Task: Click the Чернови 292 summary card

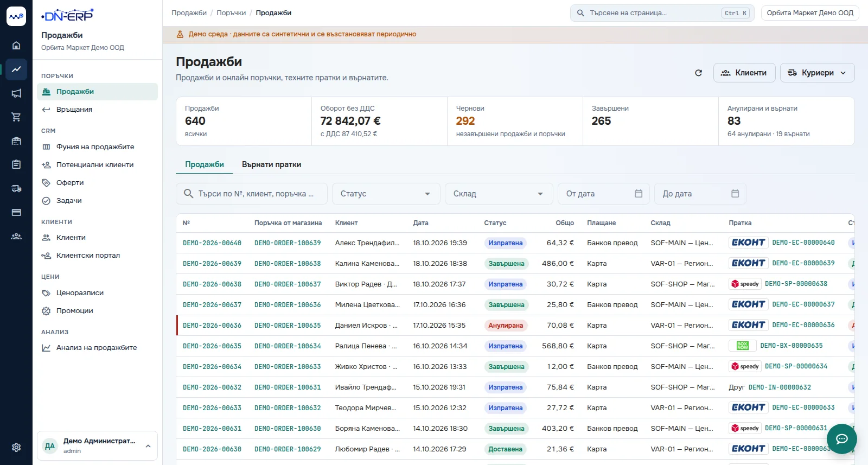Action: click(x=515, y=121)
